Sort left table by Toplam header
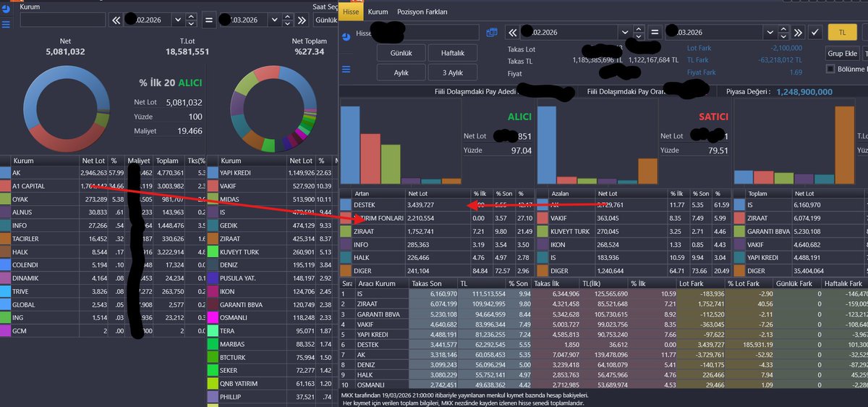 click(168, 161)
